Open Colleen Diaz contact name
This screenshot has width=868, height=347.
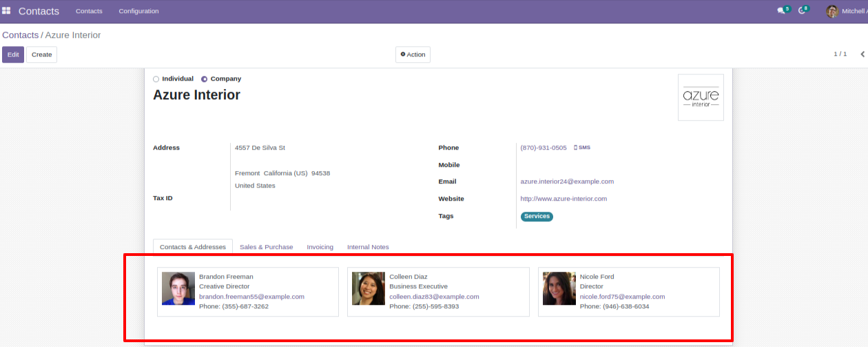(x=409, y=277)
